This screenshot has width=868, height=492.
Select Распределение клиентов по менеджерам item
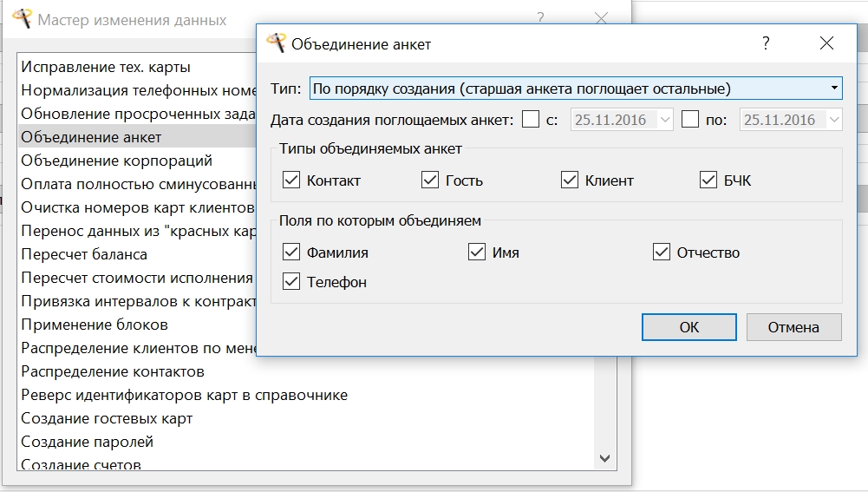tap(137, 348)
